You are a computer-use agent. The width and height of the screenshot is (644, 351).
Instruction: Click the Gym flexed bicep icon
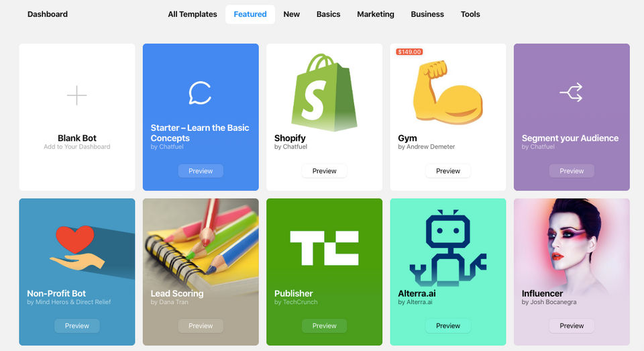click(447, 92)
